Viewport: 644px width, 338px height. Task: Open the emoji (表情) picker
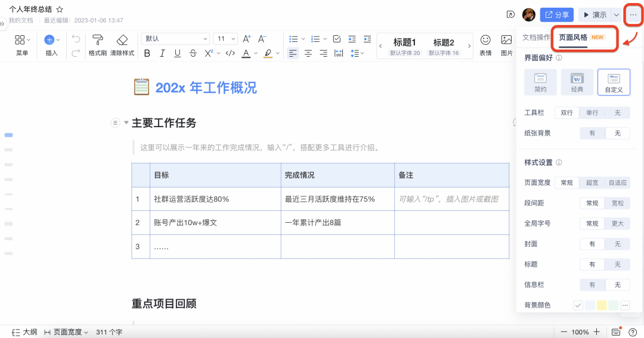coord(485,40)
